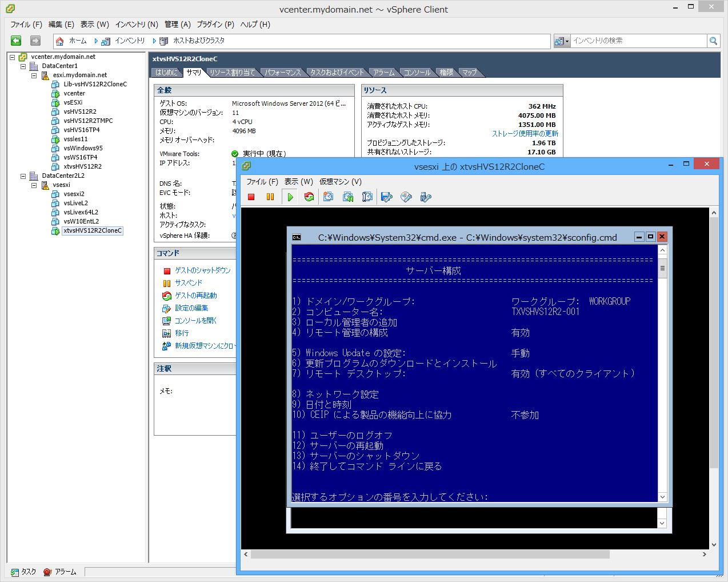Collapse the esxi.mydomain.net host node
728x582 pixels.
pyautogui.click(x=34, y=75)
